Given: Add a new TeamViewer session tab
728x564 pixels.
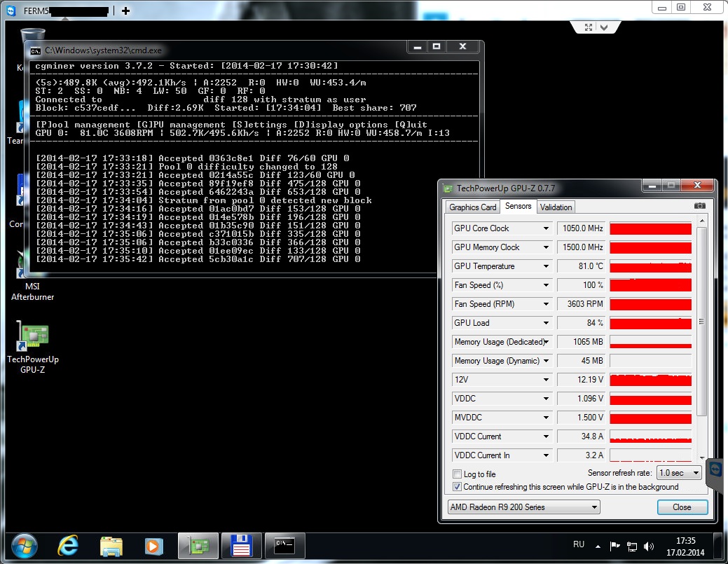Looking at the screenshot, I should tap(125, 11).
